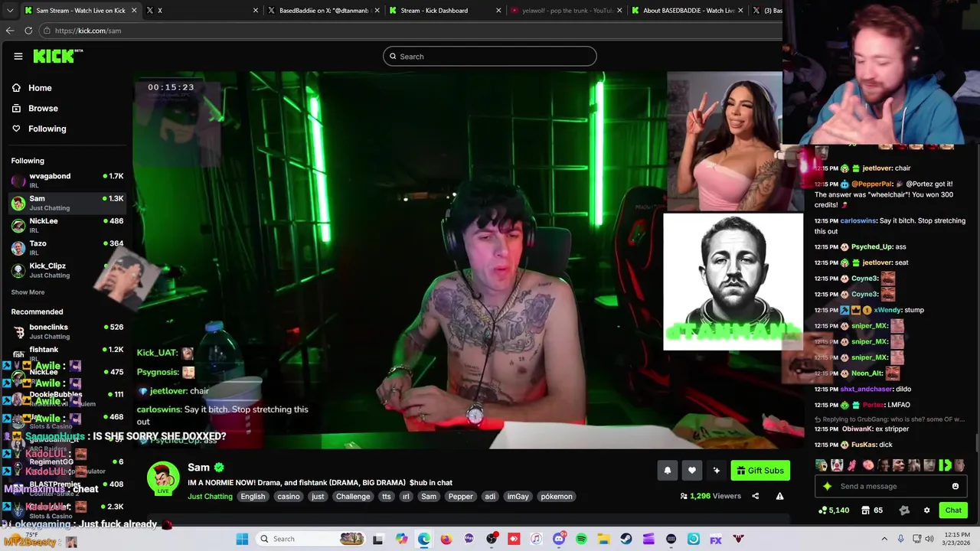Image resolution: width=980 pixels, height=551 pixels.
Task: Click the Windows Start button
Action: (x=242, y=539)
